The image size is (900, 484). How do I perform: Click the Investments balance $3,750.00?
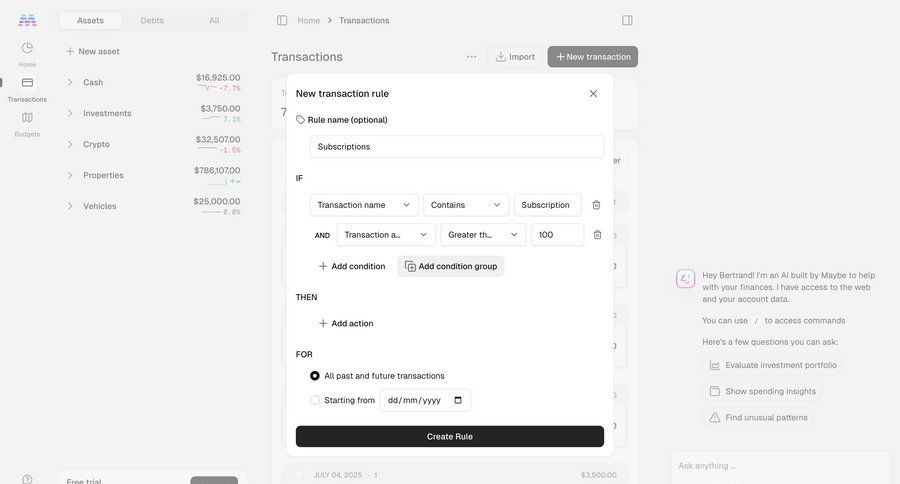[x=220, y=109]
